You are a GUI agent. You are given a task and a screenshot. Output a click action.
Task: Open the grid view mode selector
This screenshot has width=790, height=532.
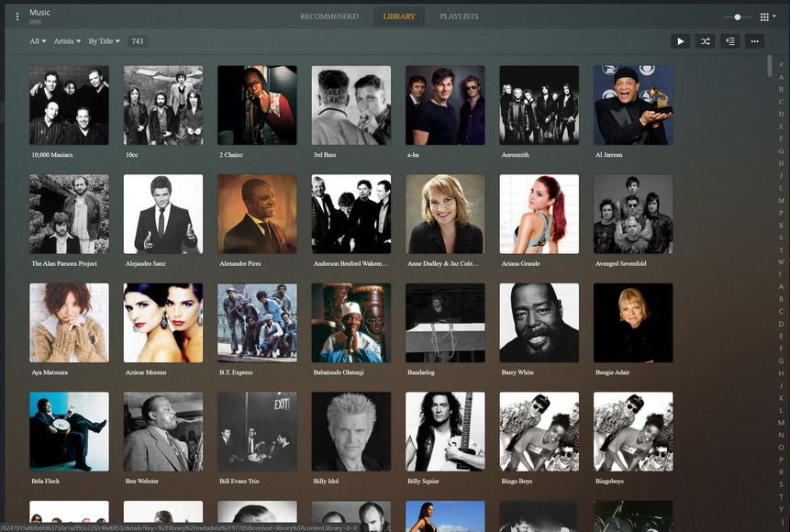coord(767,17)
